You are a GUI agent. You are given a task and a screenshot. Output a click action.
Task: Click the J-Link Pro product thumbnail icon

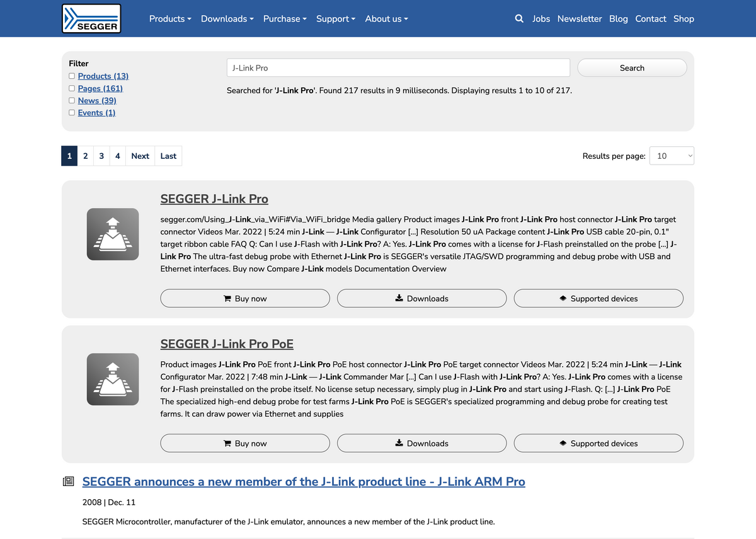(113, 234)
